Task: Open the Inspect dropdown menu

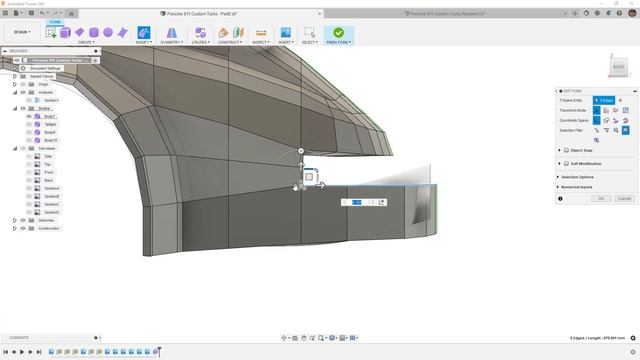Action: click(x=261, y=42)
